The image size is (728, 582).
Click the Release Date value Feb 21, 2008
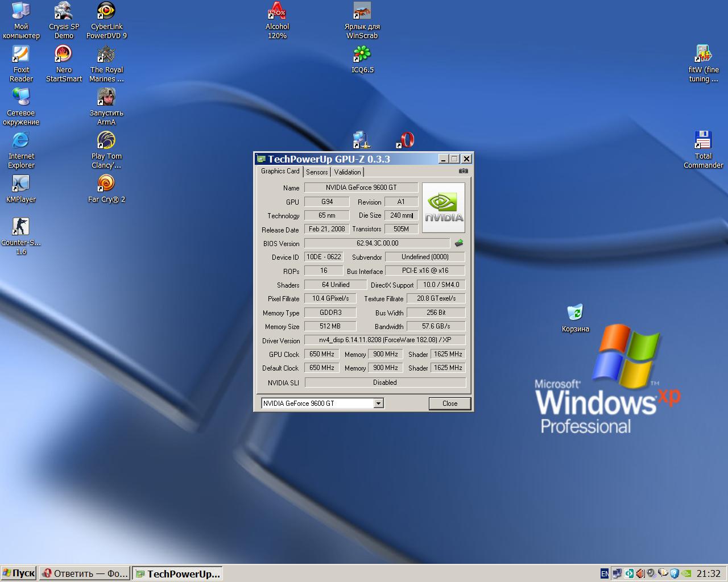click(327, 229)
